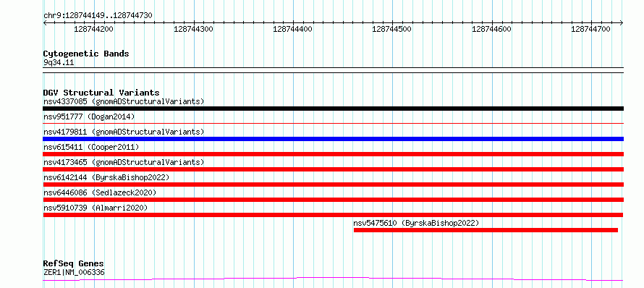Click the chr9:128744149..128744730 region label
Screen dimensions: 644x288
(98, 16)
